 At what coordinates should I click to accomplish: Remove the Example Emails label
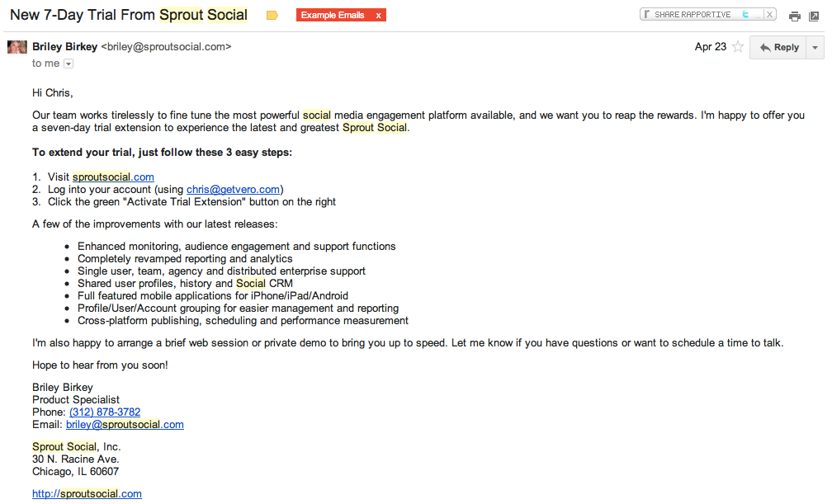(378, 16)
